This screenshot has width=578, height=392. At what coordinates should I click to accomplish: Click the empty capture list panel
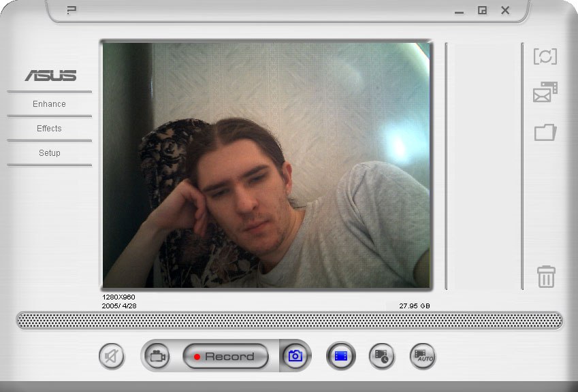pos(483,165)
